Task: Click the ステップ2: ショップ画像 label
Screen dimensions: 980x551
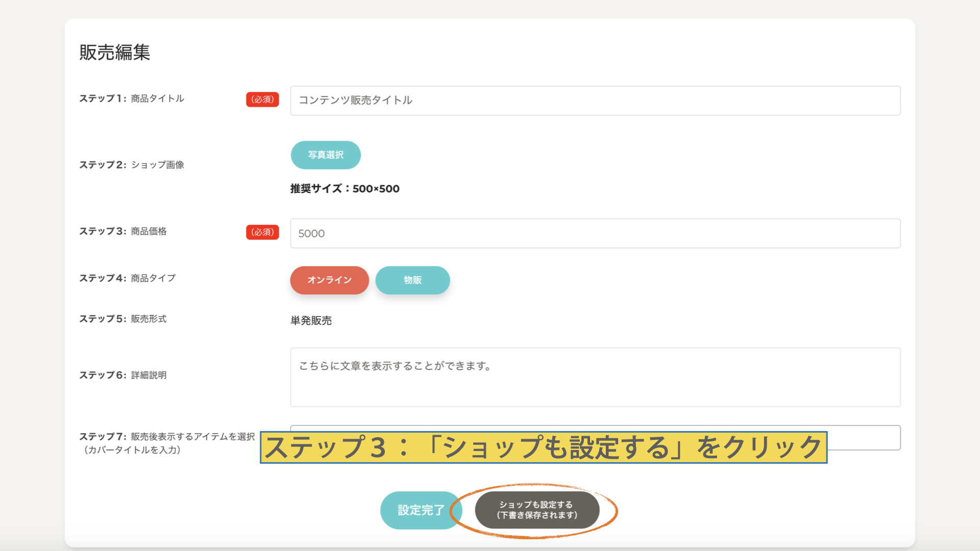Action: coord(132,165)
